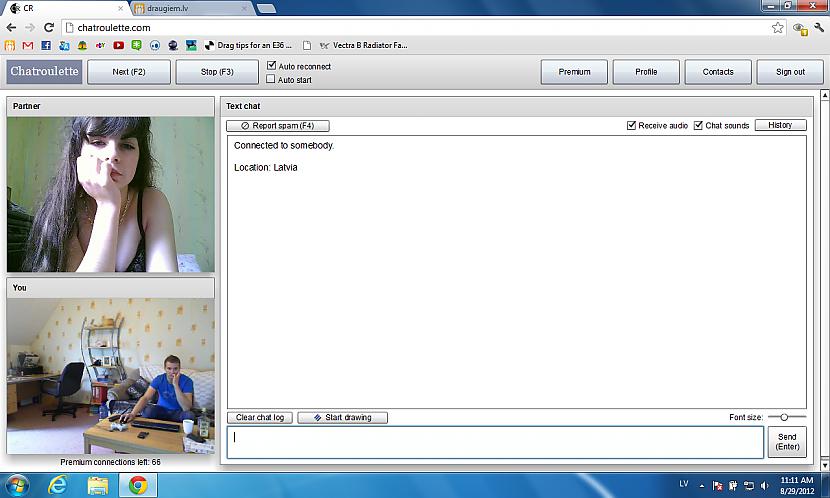This screenshot has width=830, height=498.
Task: Toggle the Receive audio checkbox
Action: (x=631, y=125)
